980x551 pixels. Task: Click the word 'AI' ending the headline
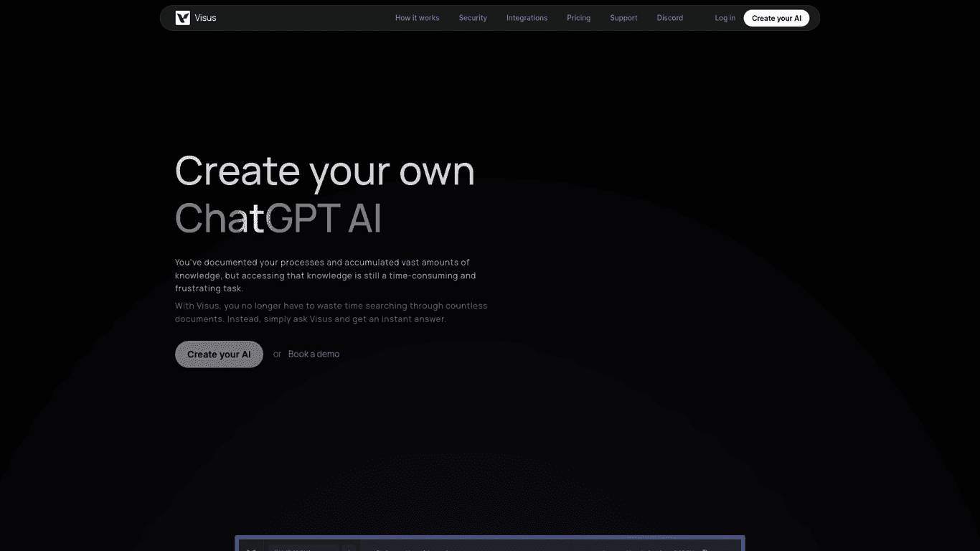tap(364, 218)
